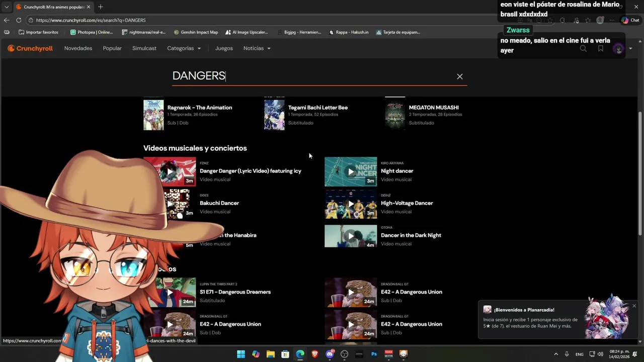Select the Crunchyroll tab

point(53,7)
